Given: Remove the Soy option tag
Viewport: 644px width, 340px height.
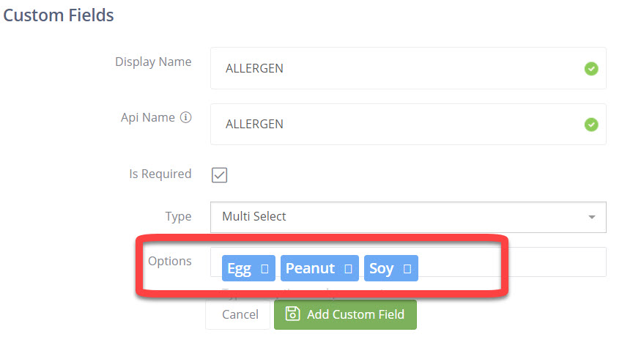Looking at the screenshot, I should click(x=407, y=269).
